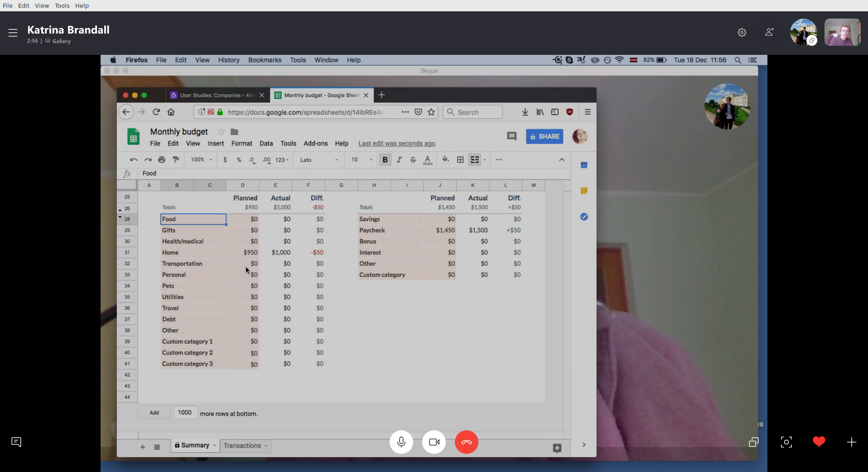Open Google Tasks side panel icon

click(584, 217)
